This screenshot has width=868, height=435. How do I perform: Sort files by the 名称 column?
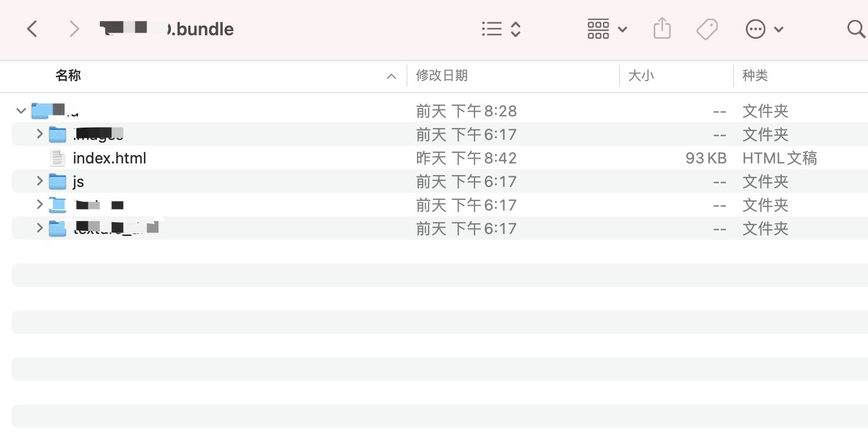pyautogui.click(x=68, y=75)
